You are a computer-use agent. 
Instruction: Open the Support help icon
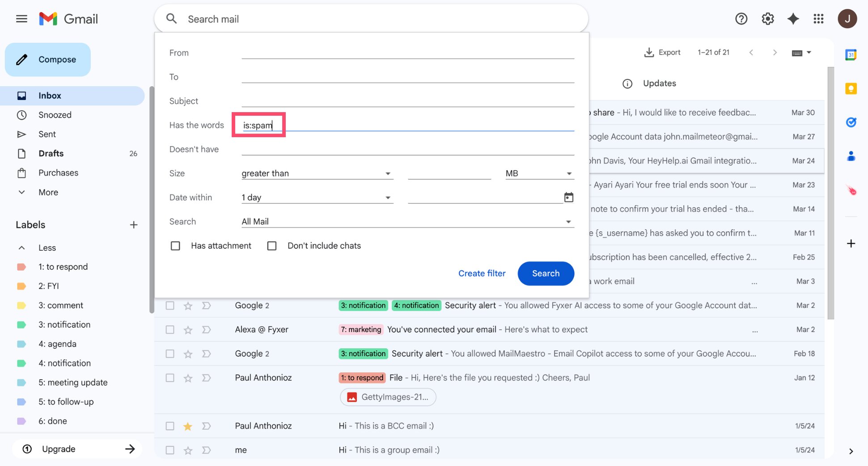[x=741, y=19]
